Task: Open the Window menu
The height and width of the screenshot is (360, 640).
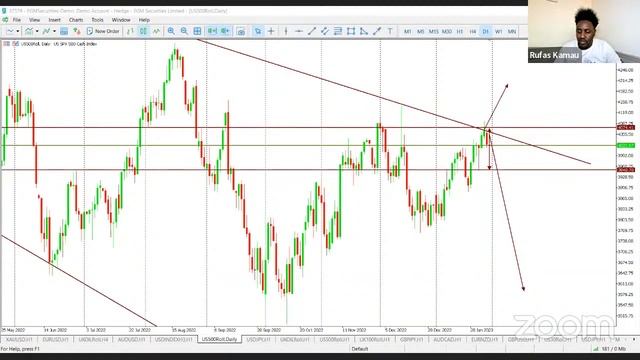Action: click(x=121, y=20)
